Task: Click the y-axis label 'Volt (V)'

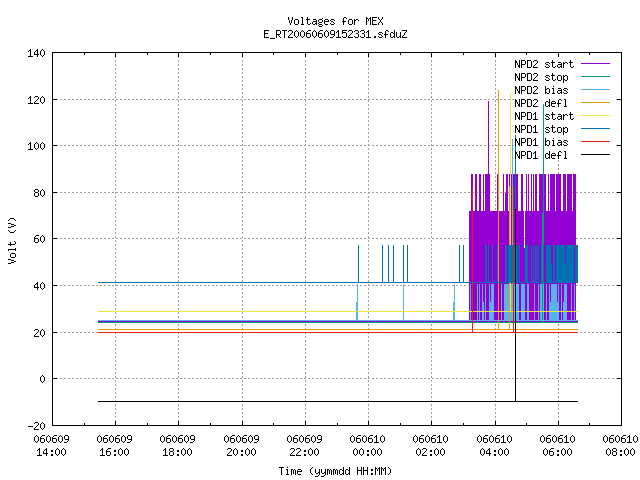Action: coord(12,240)
